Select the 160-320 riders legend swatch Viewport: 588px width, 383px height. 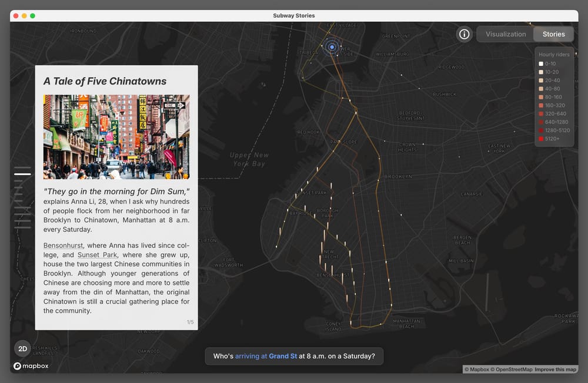pyautogui.click(x=541, y=105)
